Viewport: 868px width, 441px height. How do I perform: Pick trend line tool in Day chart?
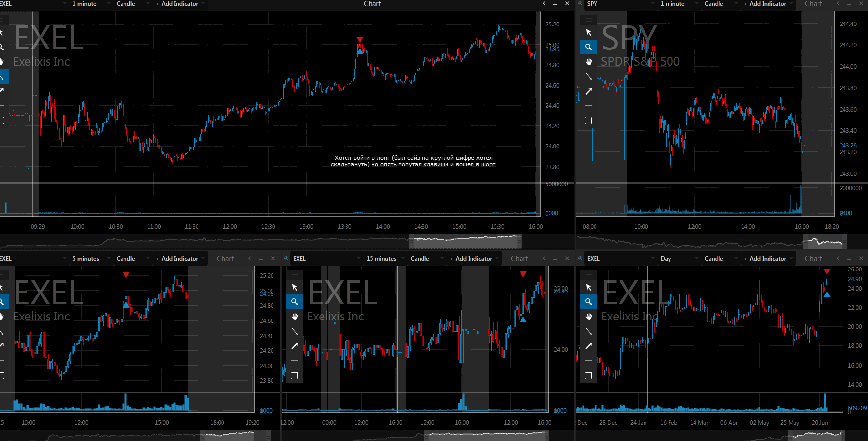[589, 331]
